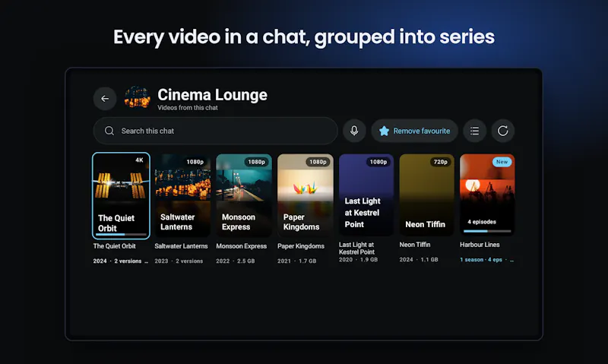
Task: Click the Cinema Lounge heading
Action: point(212,94)
